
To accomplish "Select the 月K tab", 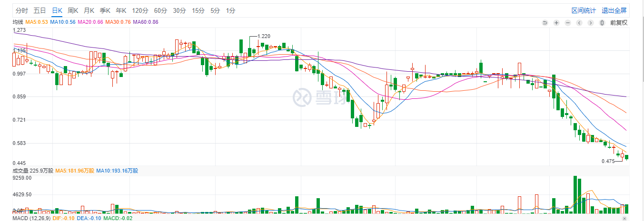I will pos(89,10).
